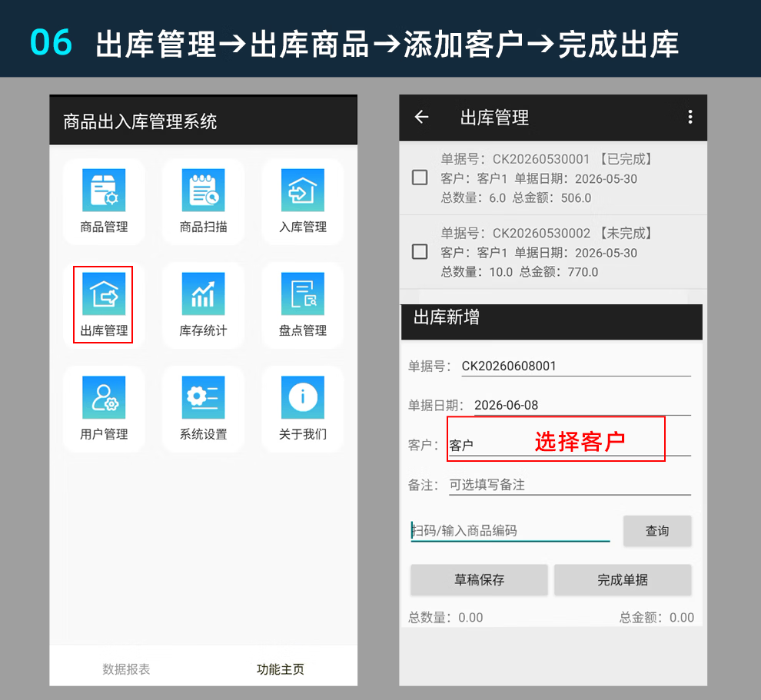Open the 客户 selection field

click(570, 445)
